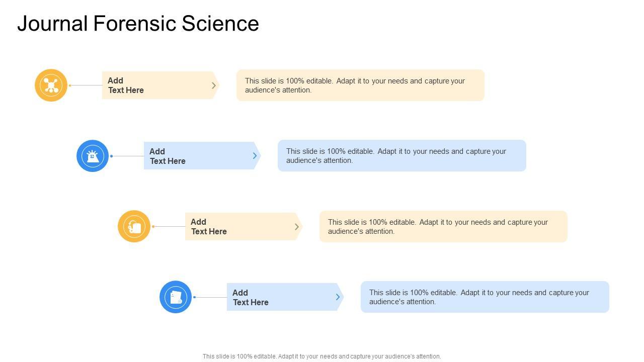Select "Add Text Here" beside the rotating document icon
Image resolution: width=644 pixels, height=362 pixels.
(209, 227)
